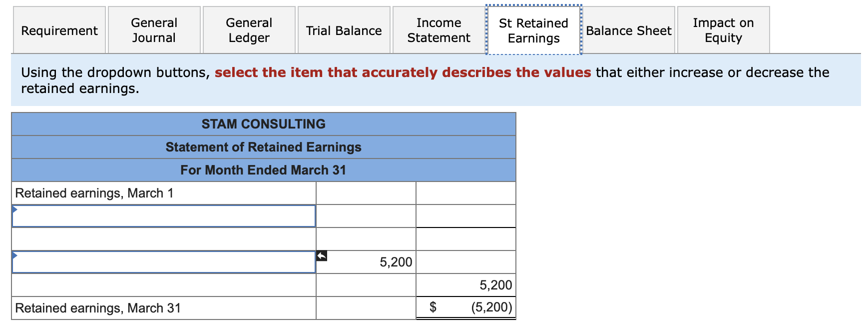Open the Income Statement tab
The height and width of the screenshot is (329, 868).
439,30
